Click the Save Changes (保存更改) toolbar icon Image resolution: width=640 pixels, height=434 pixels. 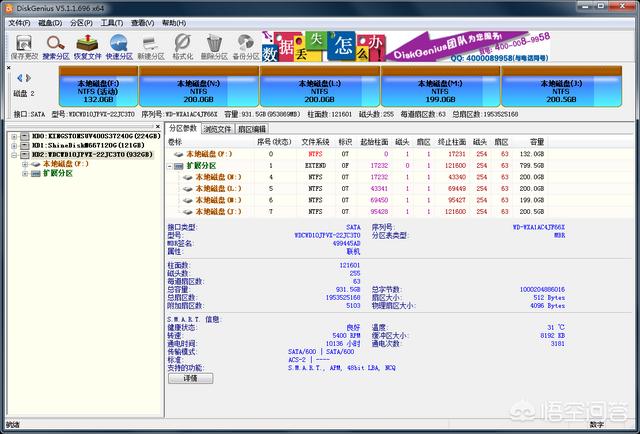[24, 47]
